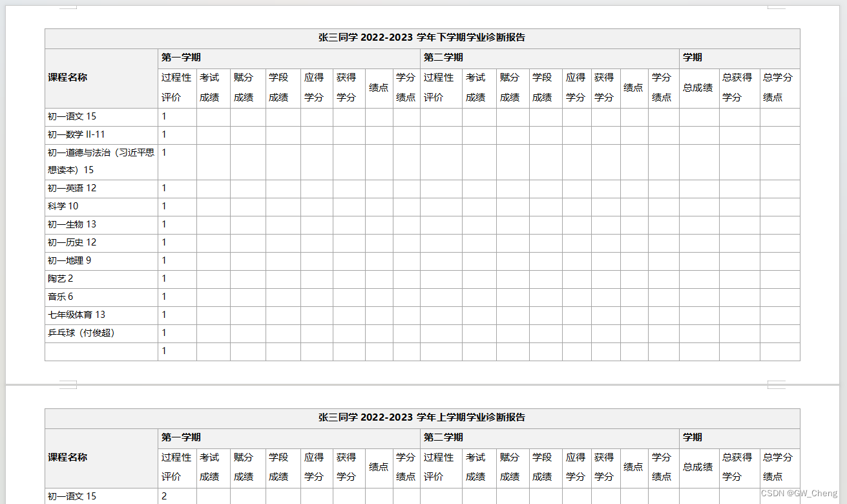The width and height of the screenshot is (847, 504).
Task: Click 学段成绩 under 第一学期 in the 下学期 table
Action: (278, 87)
